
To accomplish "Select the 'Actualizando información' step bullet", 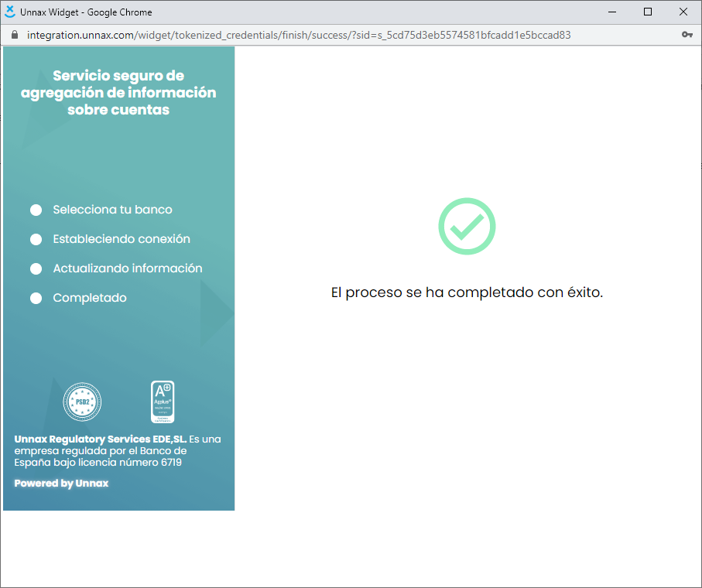I will tap(36, 268).
